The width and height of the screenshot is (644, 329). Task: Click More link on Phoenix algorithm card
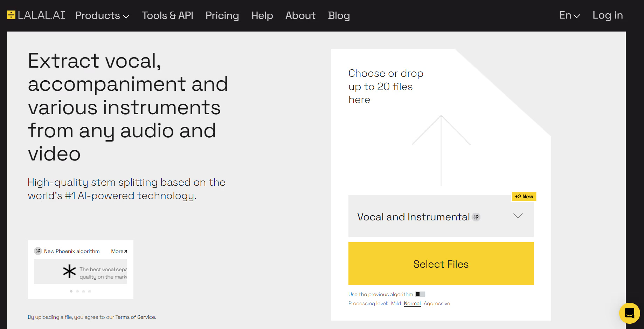[x=119, y=251]
